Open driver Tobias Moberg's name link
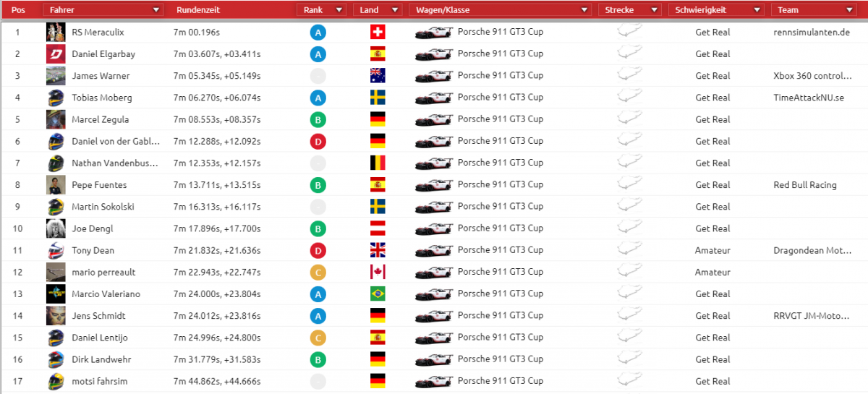Image resolution: width=868 pixels, height=394 pixels. click(x=102, y=98)
